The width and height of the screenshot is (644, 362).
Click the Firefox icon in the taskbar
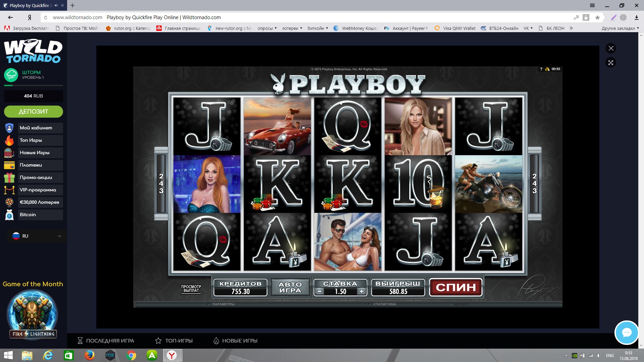click(x=89, y=355)
